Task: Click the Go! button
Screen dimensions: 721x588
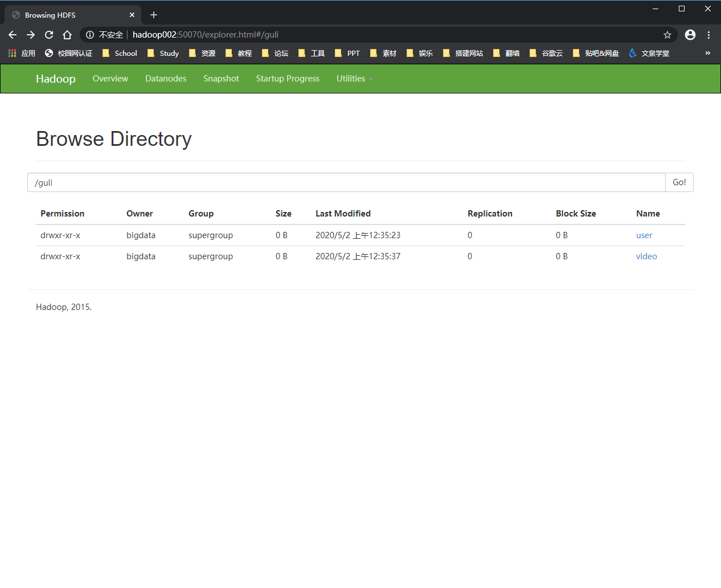Action: (x=679, y=182)
